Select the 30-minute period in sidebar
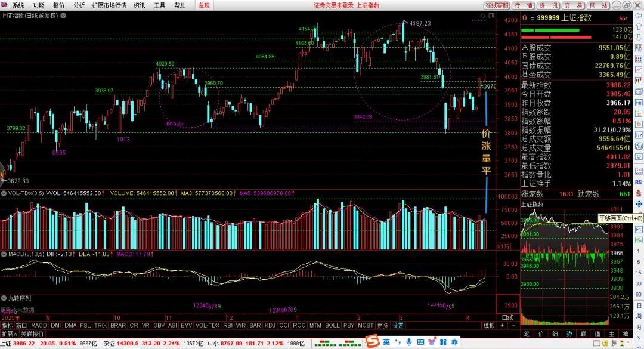This screenshot has height=349, width=644. pyautogui.click(x=639, y=283)
